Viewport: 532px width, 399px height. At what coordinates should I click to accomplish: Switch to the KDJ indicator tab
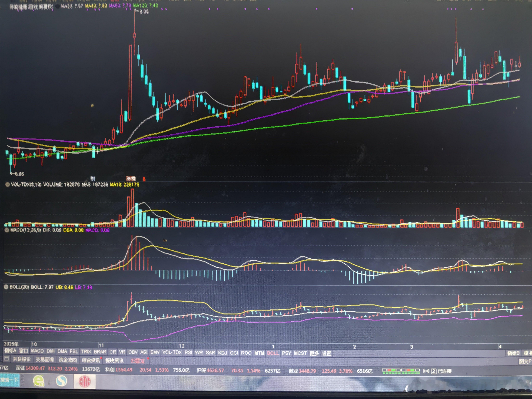tap(222, 353)
